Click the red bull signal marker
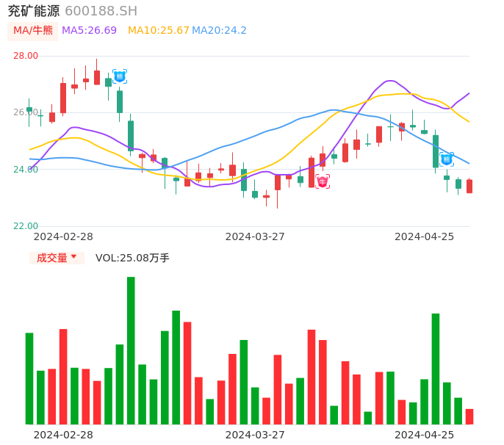 click(323, 181)
